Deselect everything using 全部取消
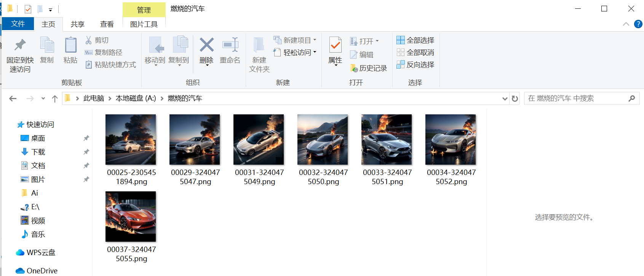The height and width of the screenshot is (276, 644). tap(415, 52)
